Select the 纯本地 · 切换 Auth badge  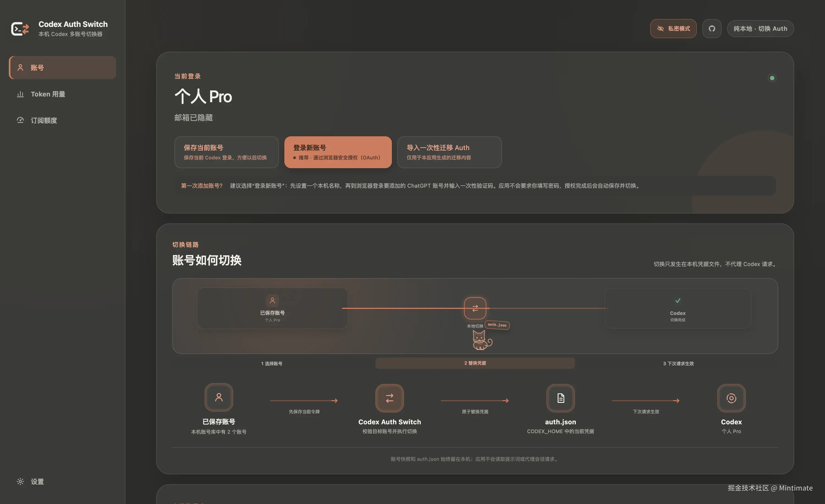(x=760, y=29)
